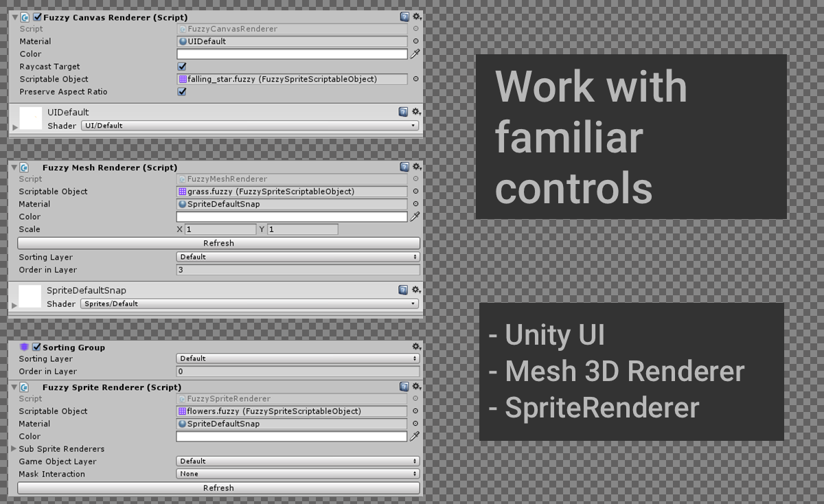
Task: Open help for Fuzzy Sprite Renderer component
Action: click(404, 387)
